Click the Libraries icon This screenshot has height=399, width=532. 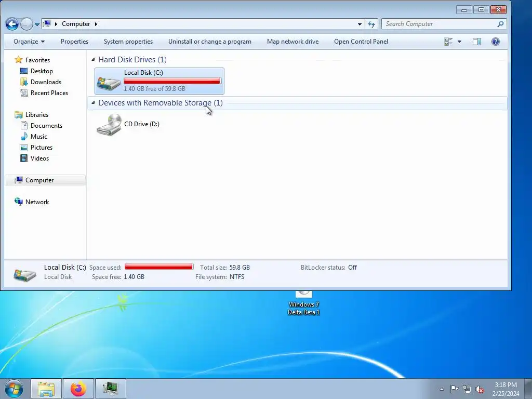pos(19,115)
